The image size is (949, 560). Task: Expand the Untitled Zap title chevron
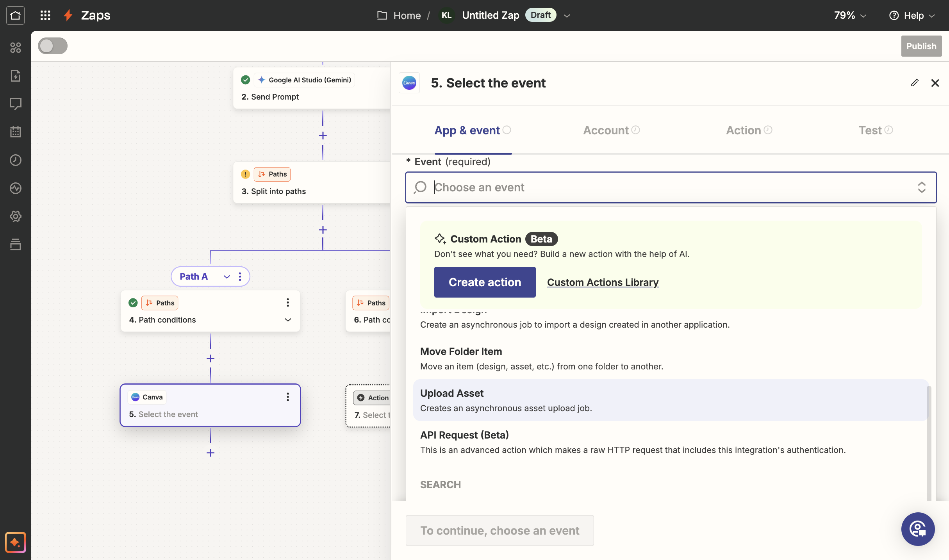[567, 16]
